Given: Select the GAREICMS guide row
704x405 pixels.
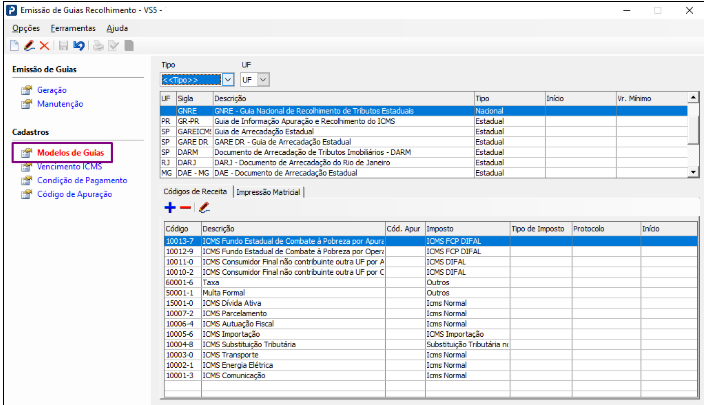Looking at the screenshot, I should (x=424, y=132).
